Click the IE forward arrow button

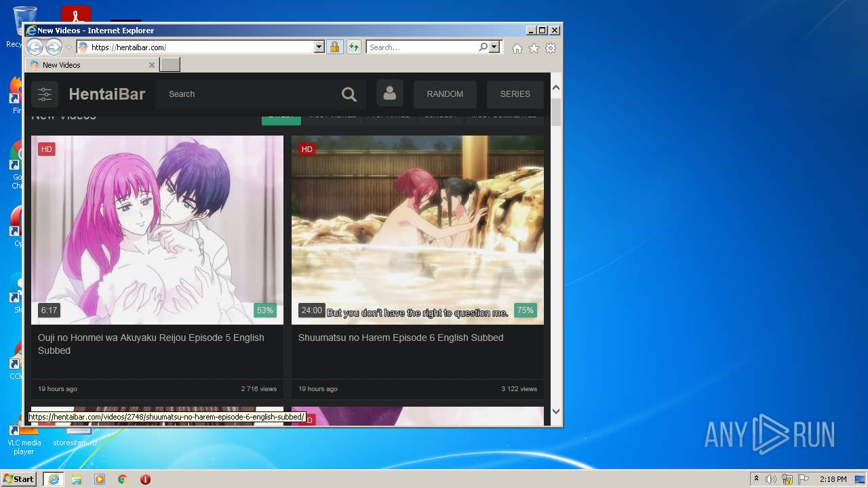(54, 47)
